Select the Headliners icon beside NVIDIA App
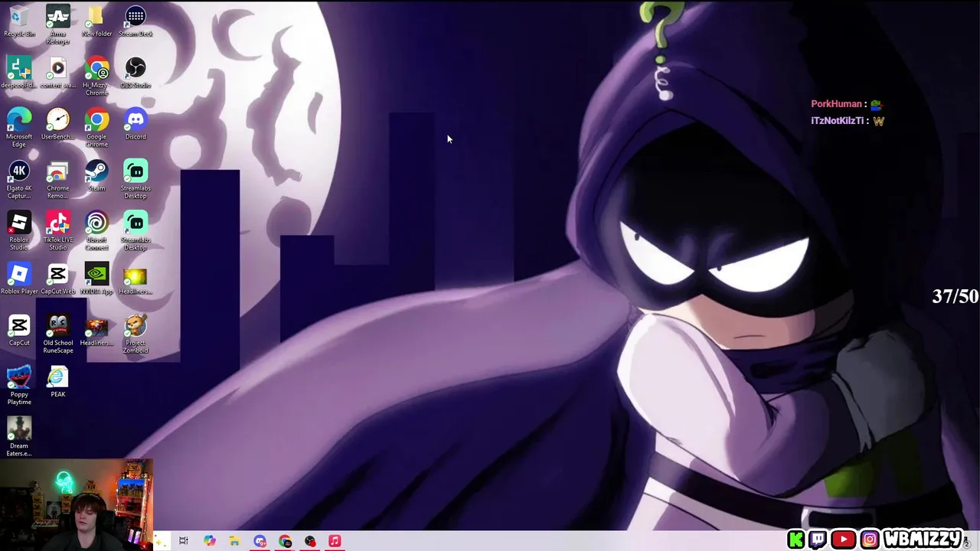This screenshot has width=980, height=551. coord(136,279)
